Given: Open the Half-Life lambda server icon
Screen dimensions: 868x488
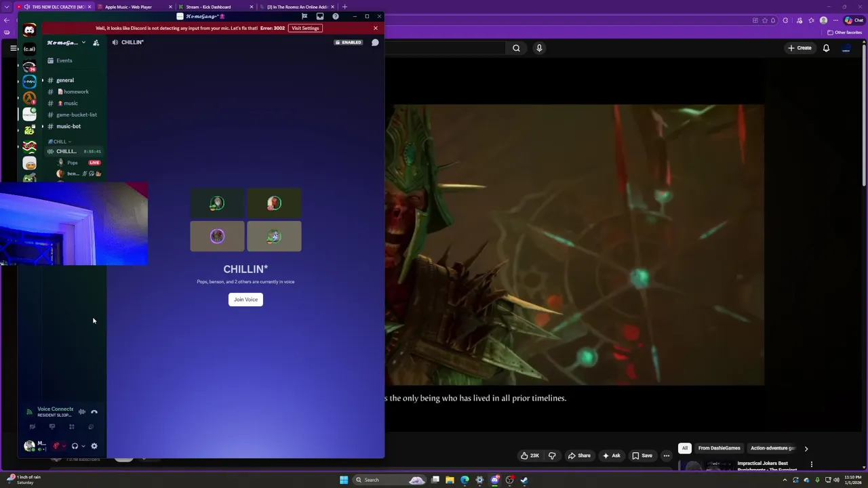Looking at the screenshot, I should click(29, 98).
